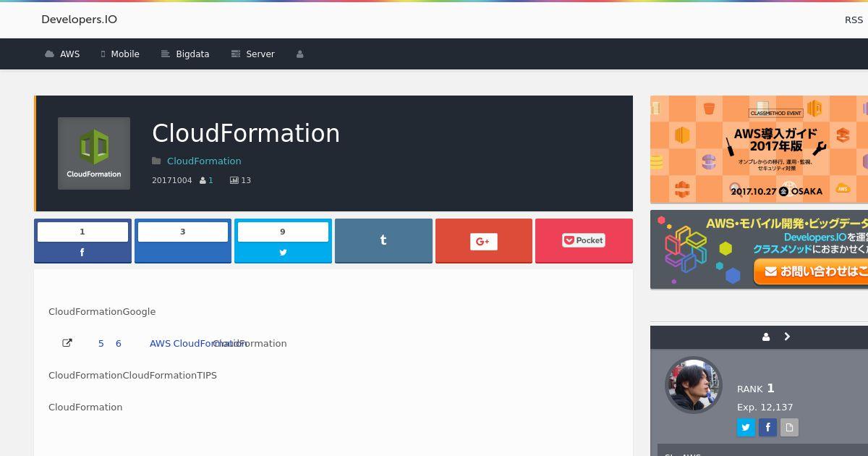Open the AWS CloudFormation link in article body
The image size is (868, 456).
coord(197,343)
